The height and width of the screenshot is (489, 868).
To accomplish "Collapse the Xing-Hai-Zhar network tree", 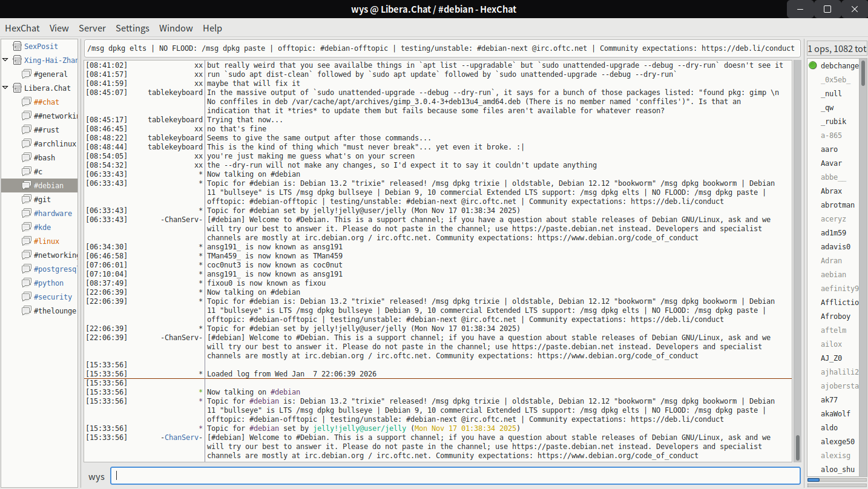I will [x=5, y=60].
